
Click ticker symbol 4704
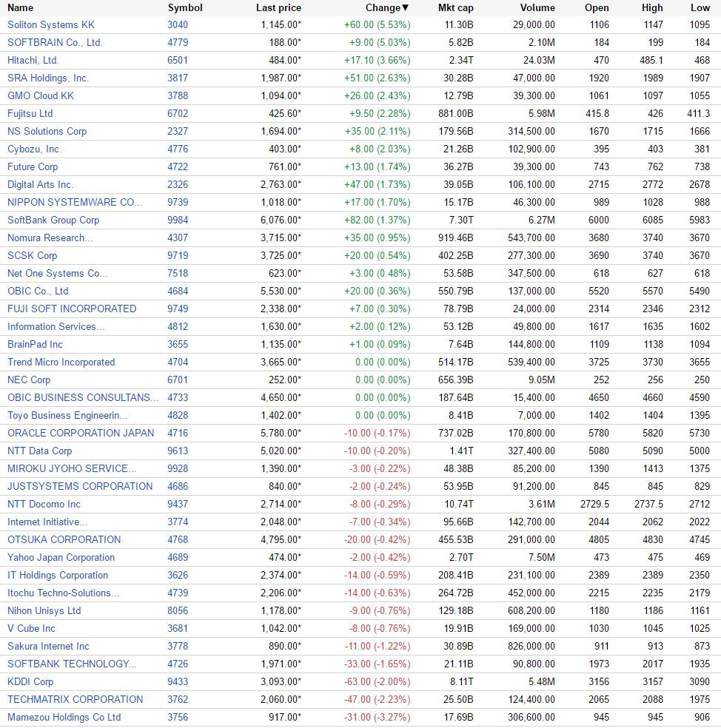pos(178,362)
